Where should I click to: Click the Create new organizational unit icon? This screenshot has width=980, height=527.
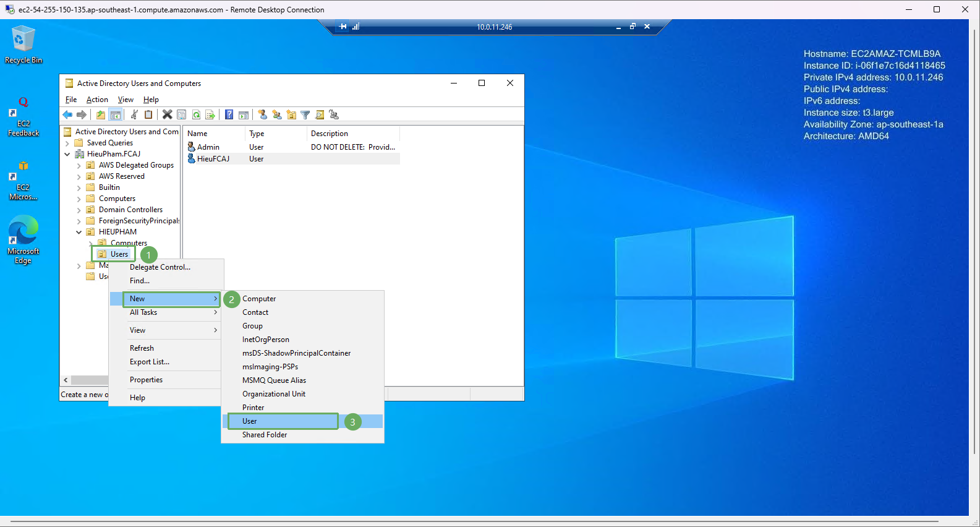tap(291, 114)
